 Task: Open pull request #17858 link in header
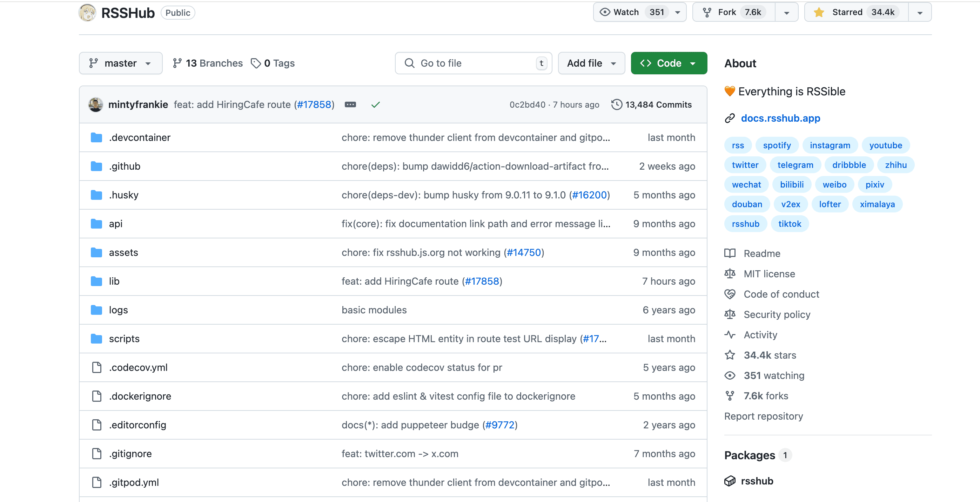314,104
